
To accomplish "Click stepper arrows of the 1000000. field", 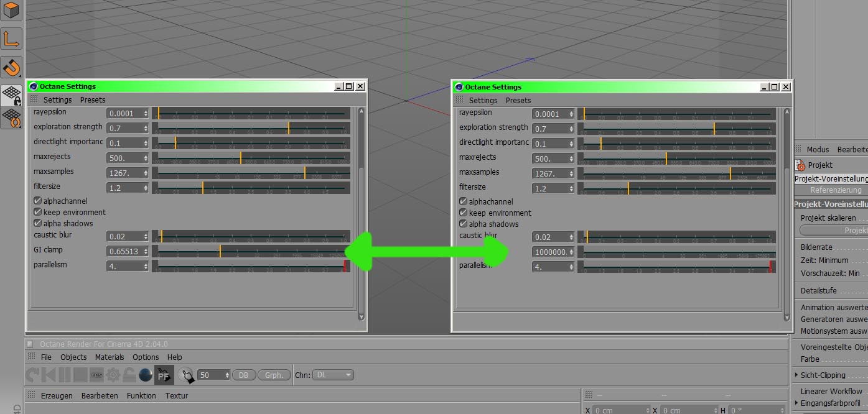I will (571, 252).
